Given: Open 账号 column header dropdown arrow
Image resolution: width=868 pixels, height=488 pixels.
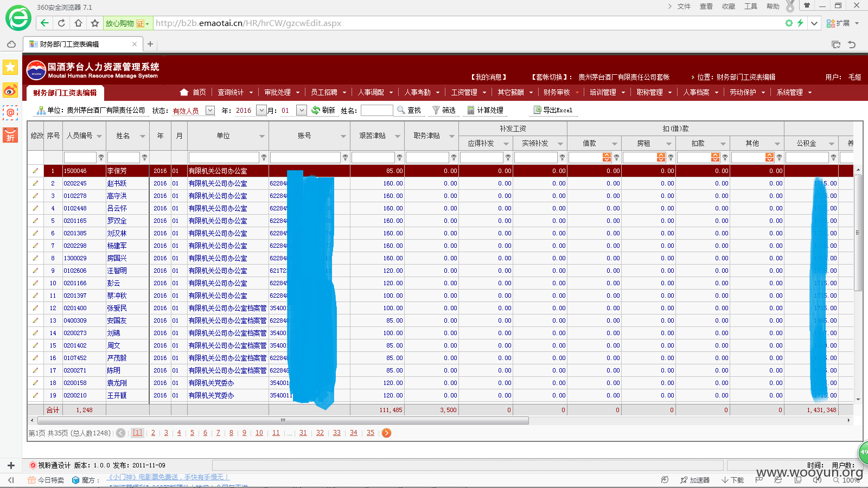Looking at the screenshot, I should point(343,136).
